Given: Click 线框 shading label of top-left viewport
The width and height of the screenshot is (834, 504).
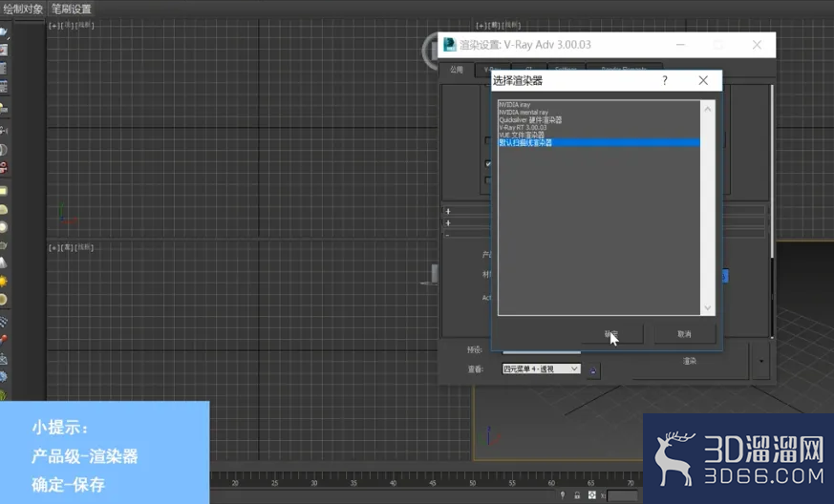Looking at the screenshot, I should pyautogui.click(x=84, y=25).
